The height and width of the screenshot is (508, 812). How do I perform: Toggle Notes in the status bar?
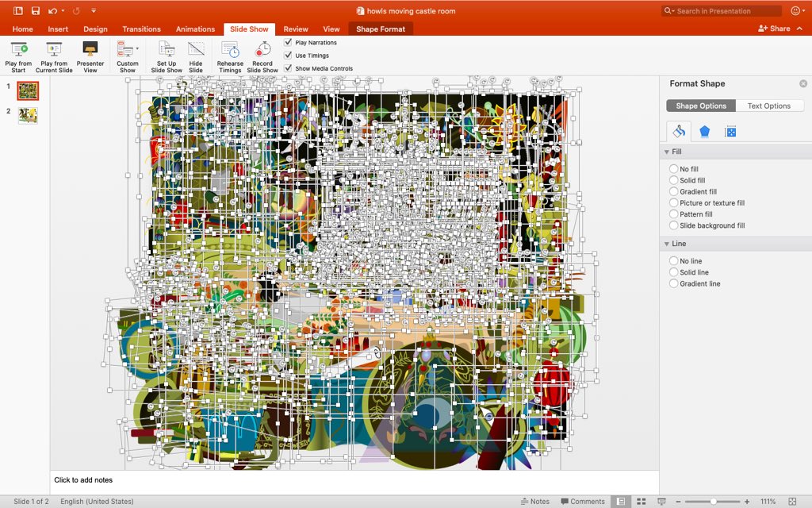[535, 502]
